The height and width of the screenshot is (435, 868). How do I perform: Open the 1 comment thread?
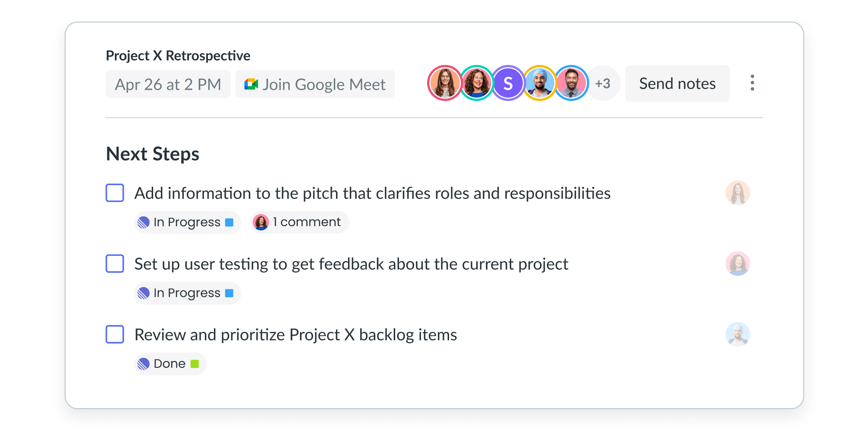(x=299, y=222)
